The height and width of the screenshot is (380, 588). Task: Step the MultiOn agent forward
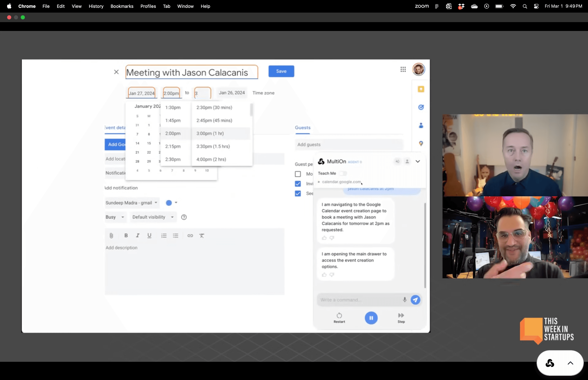click(401, 318)
